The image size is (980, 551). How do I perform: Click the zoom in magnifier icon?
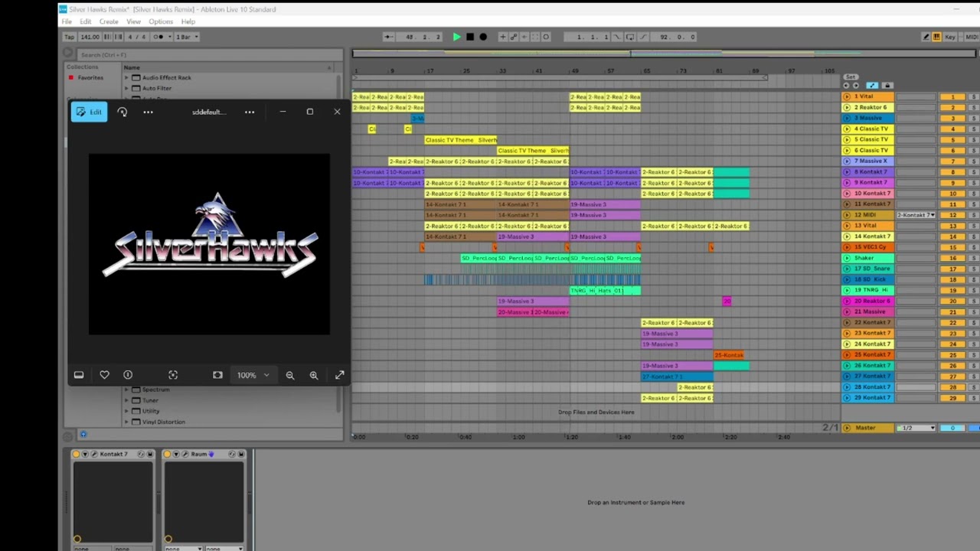(x=314, y=375)
